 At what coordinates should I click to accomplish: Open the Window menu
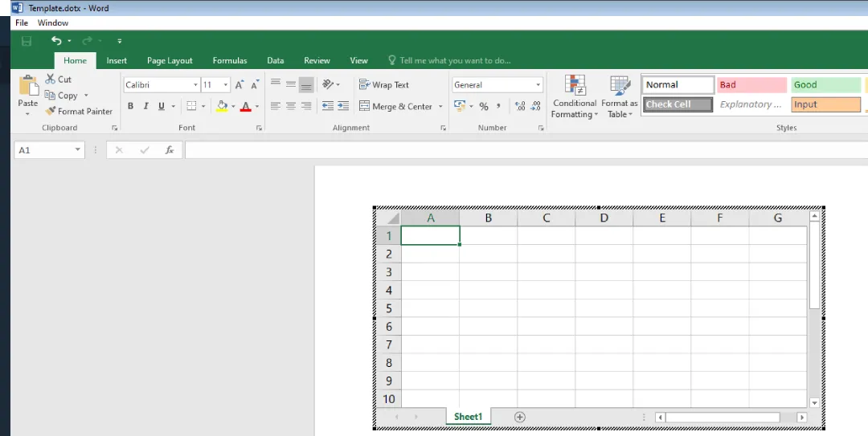coord(53,22)
